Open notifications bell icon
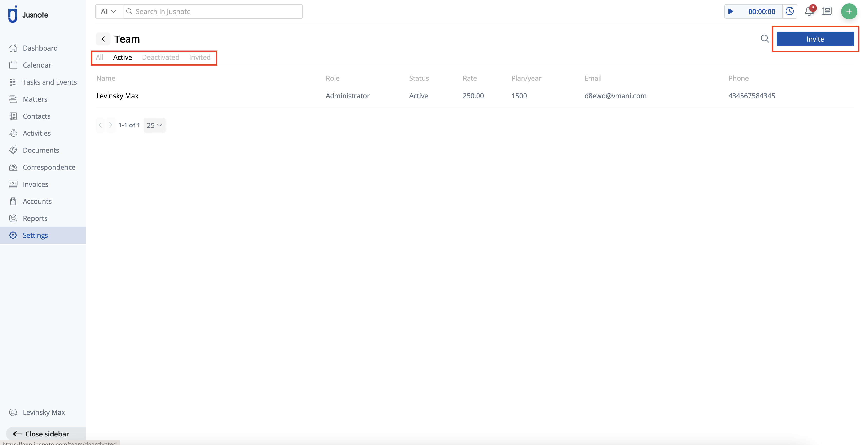868x445 pixels. click(x=809, y=11)
